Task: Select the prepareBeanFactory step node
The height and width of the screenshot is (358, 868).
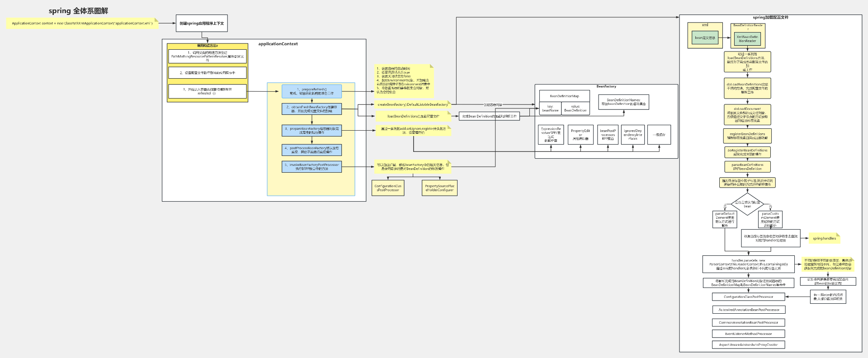Action: click(311, 131)
